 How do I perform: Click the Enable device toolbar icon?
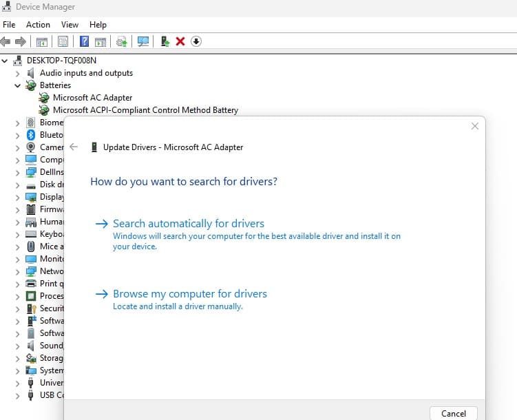pos(165,41)
